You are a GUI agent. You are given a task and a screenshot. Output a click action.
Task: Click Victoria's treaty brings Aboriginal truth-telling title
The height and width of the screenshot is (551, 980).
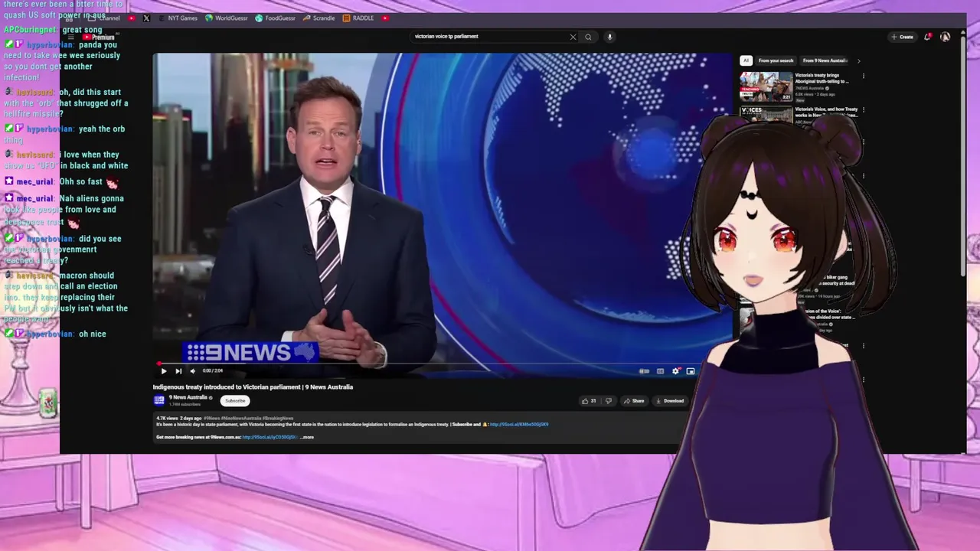(822, 78)
